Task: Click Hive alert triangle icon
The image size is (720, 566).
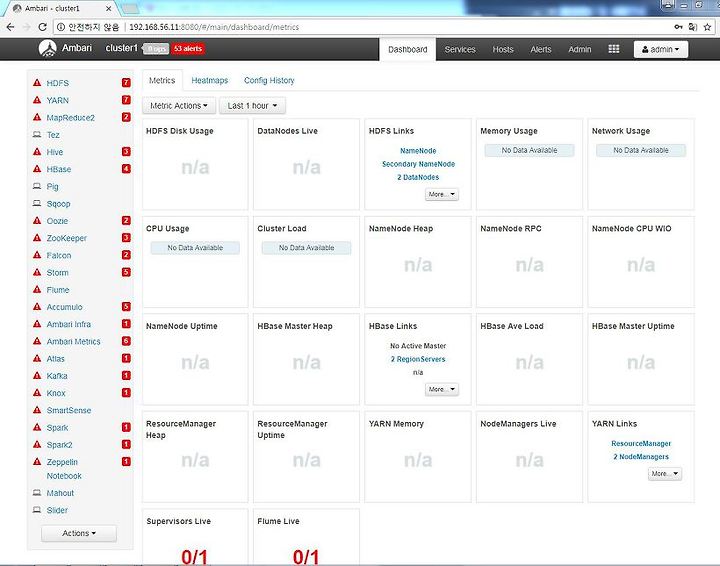Action: pyautogui.click(x=37, y=151)
